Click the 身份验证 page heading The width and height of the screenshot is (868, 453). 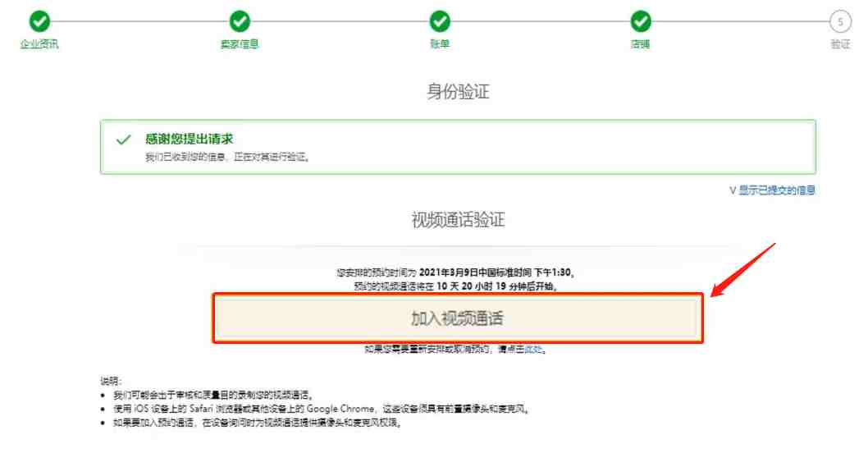pyautogui.click(x=458, y=91)
